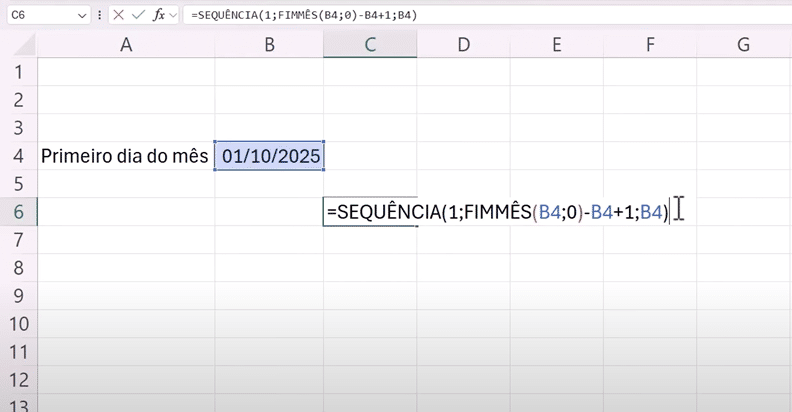Select row 10 header
792x412 pixels.
(19, 324)
